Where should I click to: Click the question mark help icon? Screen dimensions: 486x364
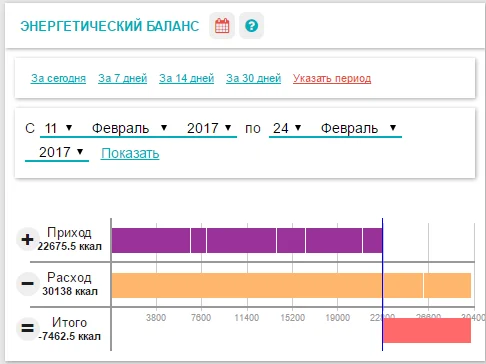point(251,26)
